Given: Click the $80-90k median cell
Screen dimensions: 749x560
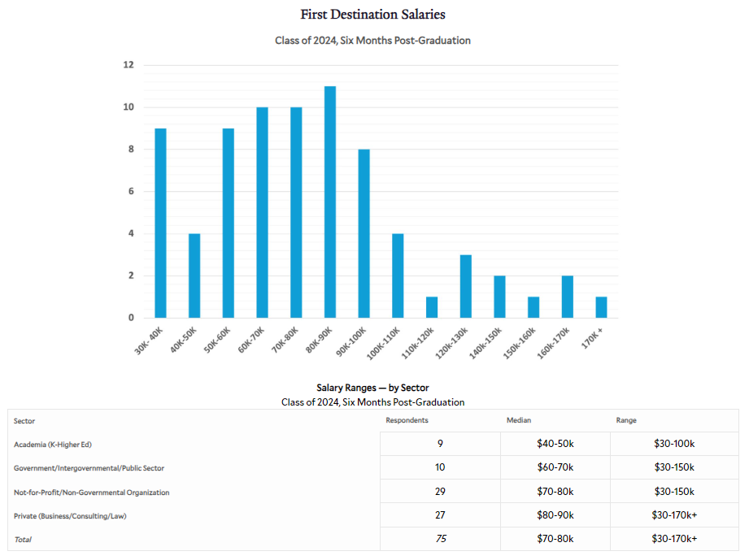Looking at the screenshot, I should click(x=555, y=515).
